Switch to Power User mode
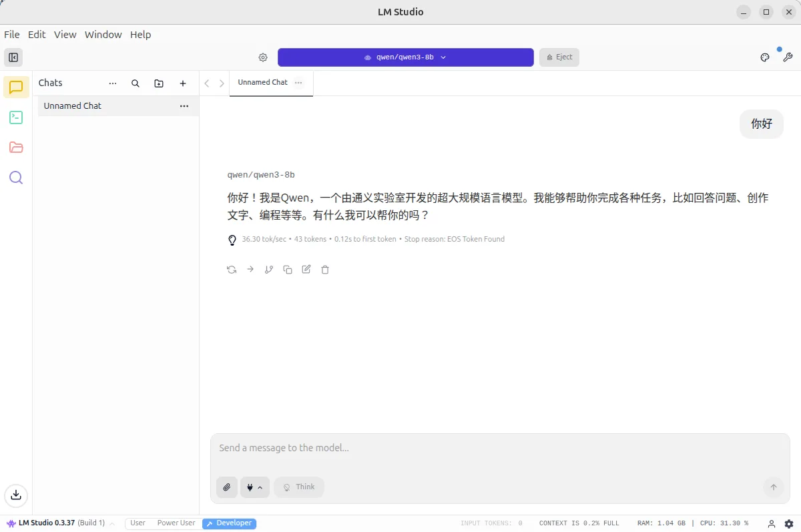The image size is (801, 532). [176, 523]
